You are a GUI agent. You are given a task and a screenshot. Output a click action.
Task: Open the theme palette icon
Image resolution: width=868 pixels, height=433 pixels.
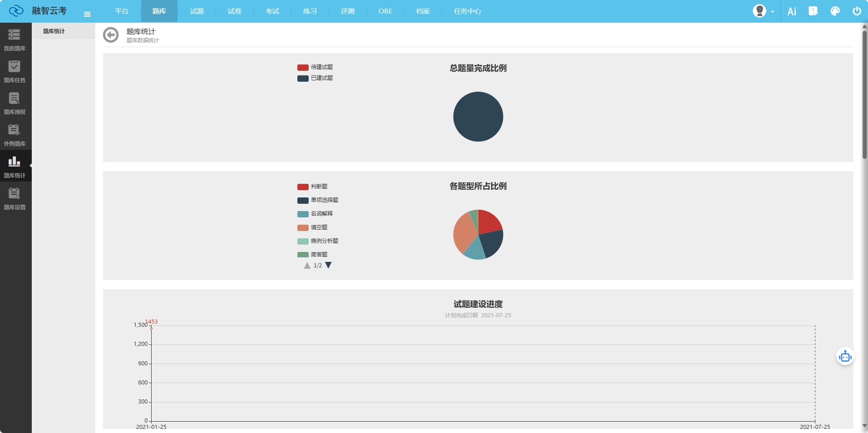(x=835, y=11)
